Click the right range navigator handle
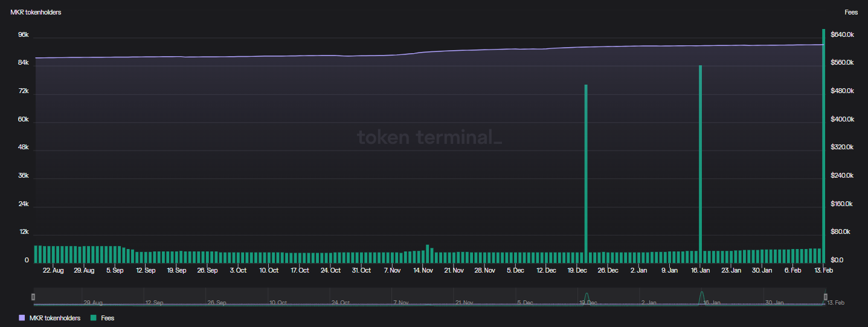 pyautogui.click(x=825, y=296)
